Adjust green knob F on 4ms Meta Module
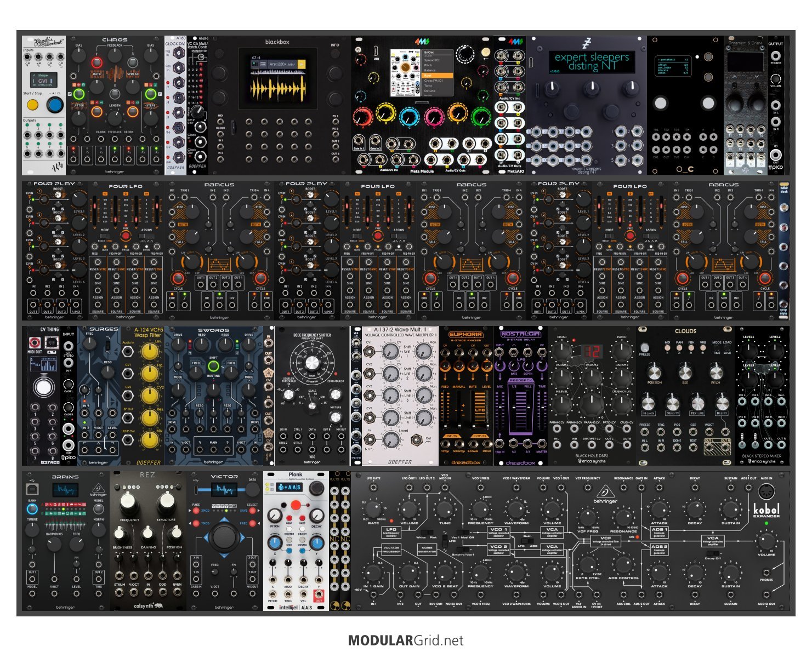812x652 pixels. pos(481,116)
